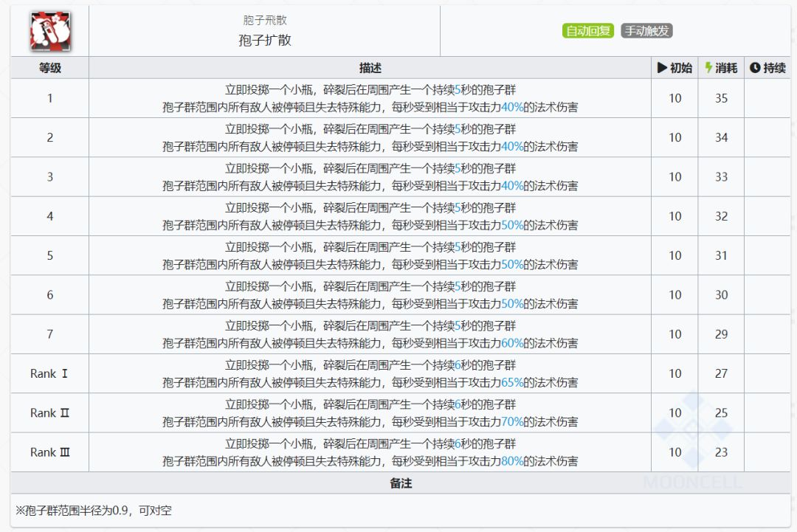Click the 70% damage value in Rank Ⅱ

[512, 422]
